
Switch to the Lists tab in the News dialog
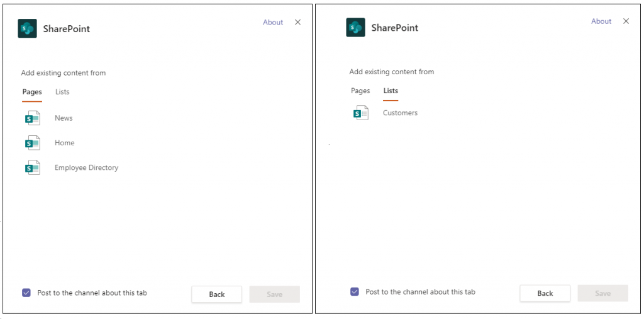point(62,92)
